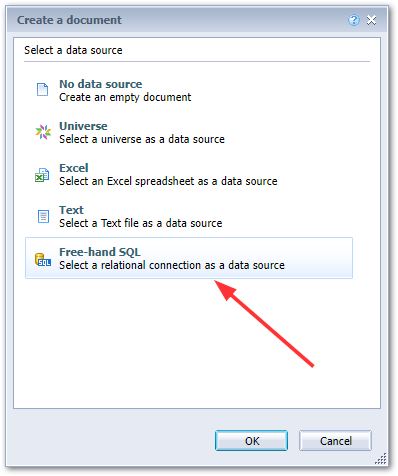
Task: Dismiss dialog with the Cancel button
Action: (335, 441)
